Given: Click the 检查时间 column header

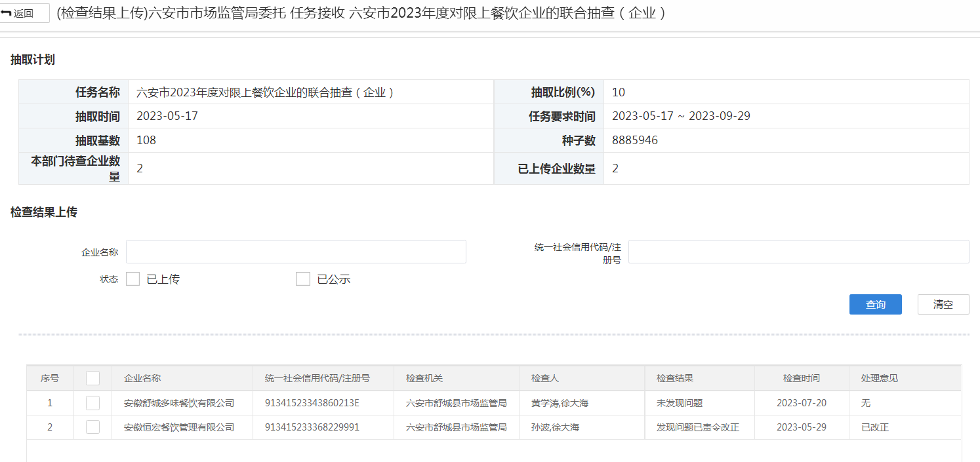Looking at the screenshot, I should [802, 378].
